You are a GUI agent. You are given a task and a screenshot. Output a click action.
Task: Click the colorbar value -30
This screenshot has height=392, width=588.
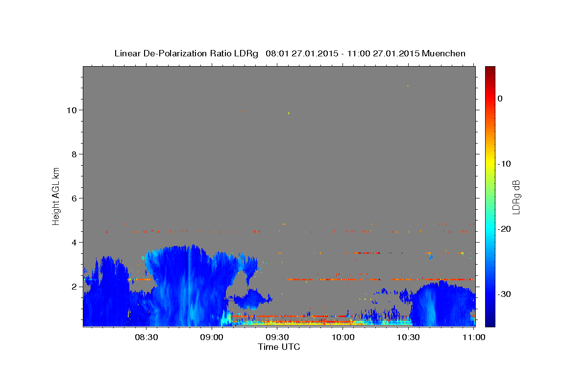click(x=504, y=294)
